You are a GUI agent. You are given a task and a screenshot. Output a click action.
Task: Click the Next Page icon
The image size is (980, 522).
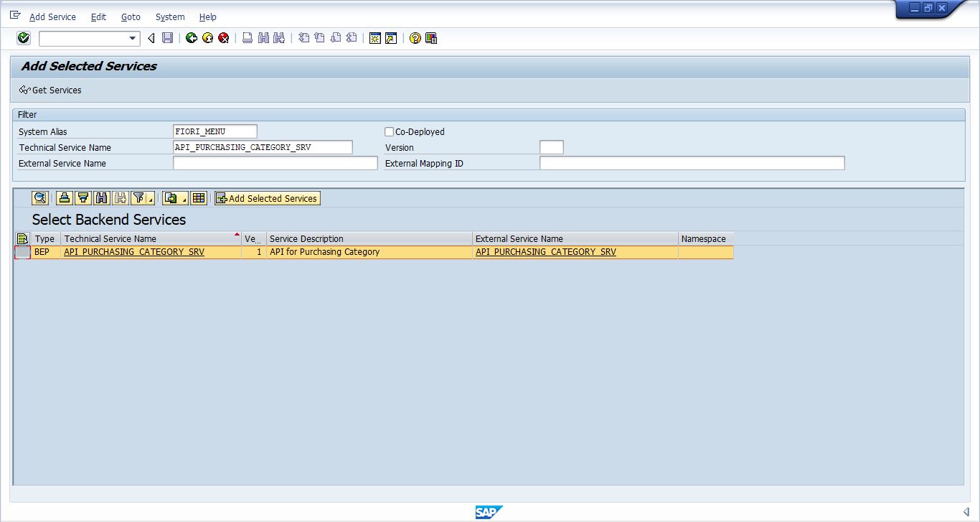(335, 38)
